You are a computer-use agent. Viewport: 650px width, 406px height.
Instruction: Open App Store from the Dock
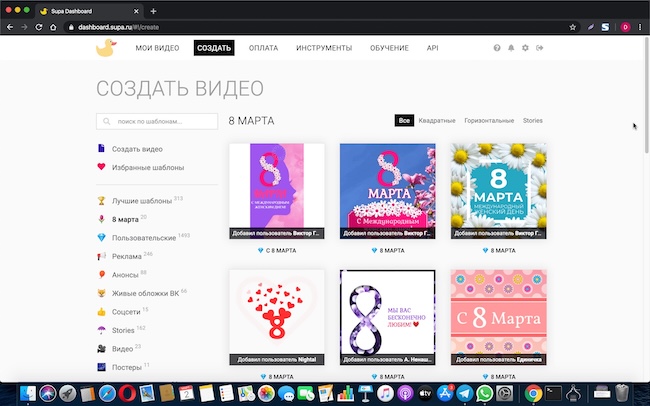pos(445,393)
